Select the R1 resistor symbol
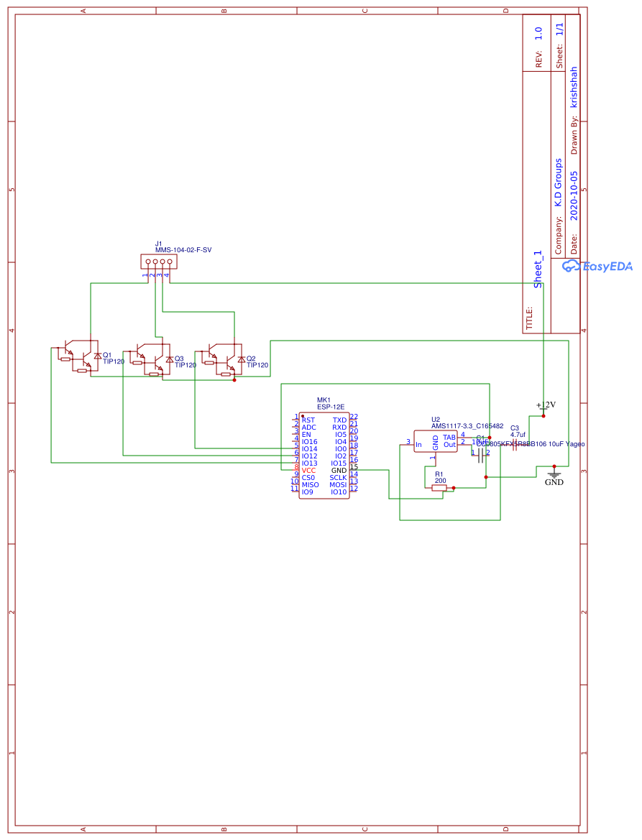The height and width of the screenshot is (840, 642). [439, 487]
